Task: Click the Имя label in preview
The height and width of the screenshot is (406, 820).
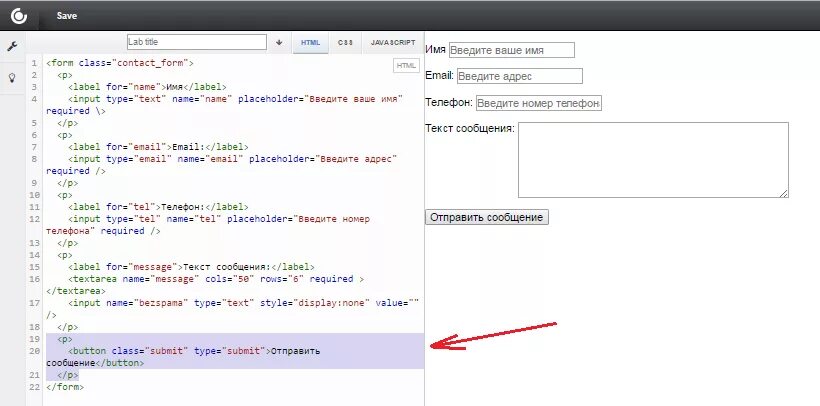Action: pos(435,50)
